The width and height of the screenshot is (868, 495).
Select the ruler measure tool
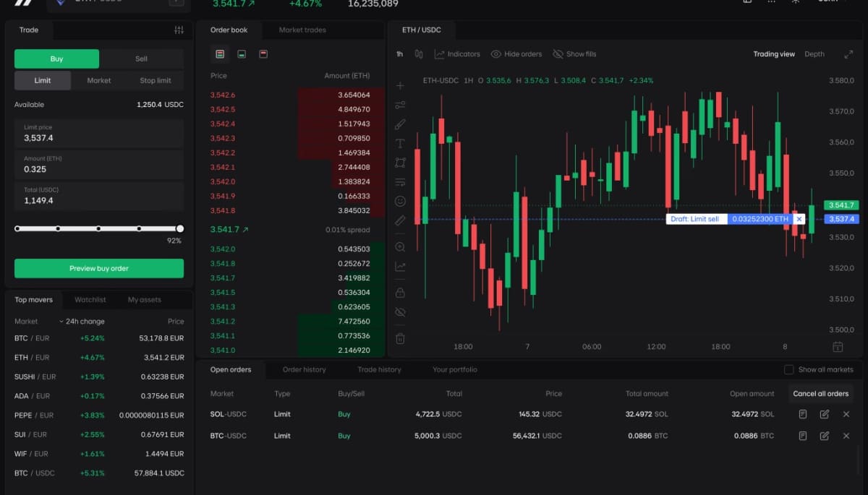[x=400, y=220]
